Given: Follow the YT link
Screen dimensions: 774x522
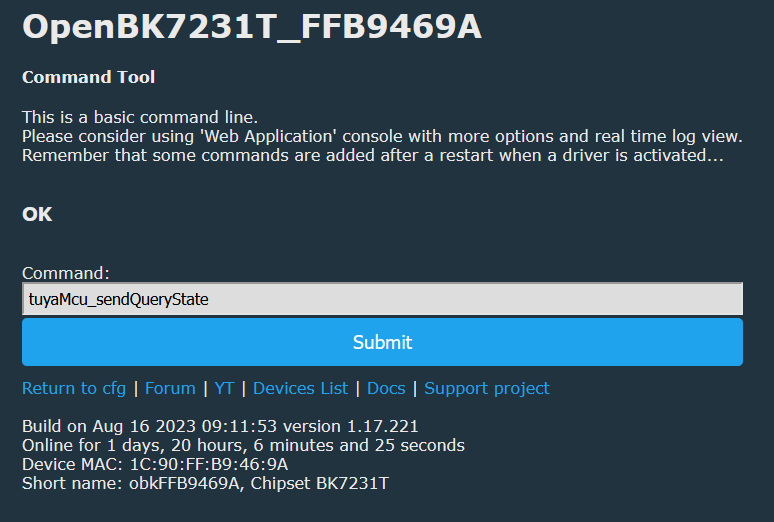Looking at the screenshot, I should point(224,388).
